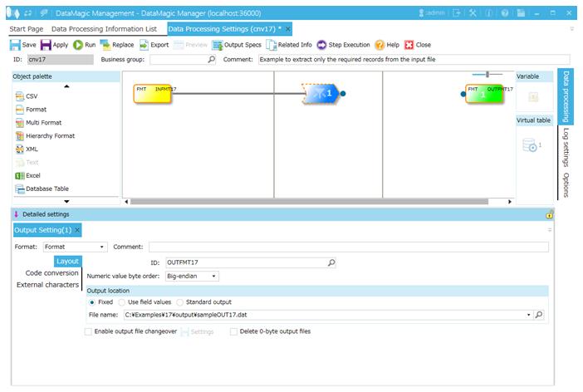Tick Delete 0-byte output files
The height and width of the screenshot is (392, 583).
pos(233,331)
